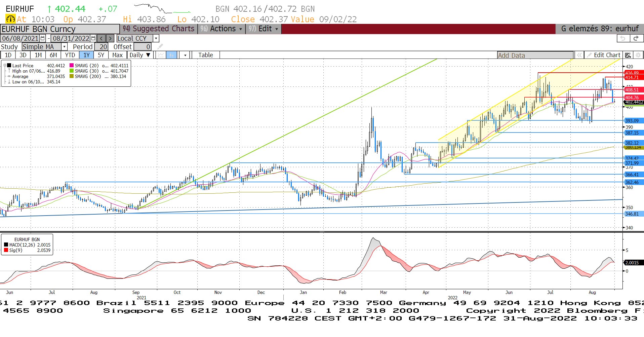
Task: Edit the start date 06/08/2021 field
Action: tap(21, 38)
